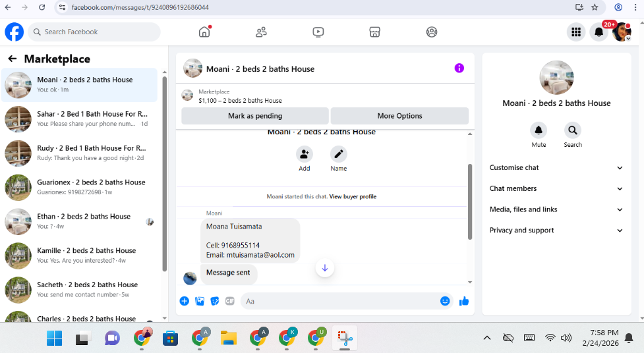Open Sacheth 2 beds 2 baths conversation
This screenshot has height=353, width=644.
click(x=80, y=289)
